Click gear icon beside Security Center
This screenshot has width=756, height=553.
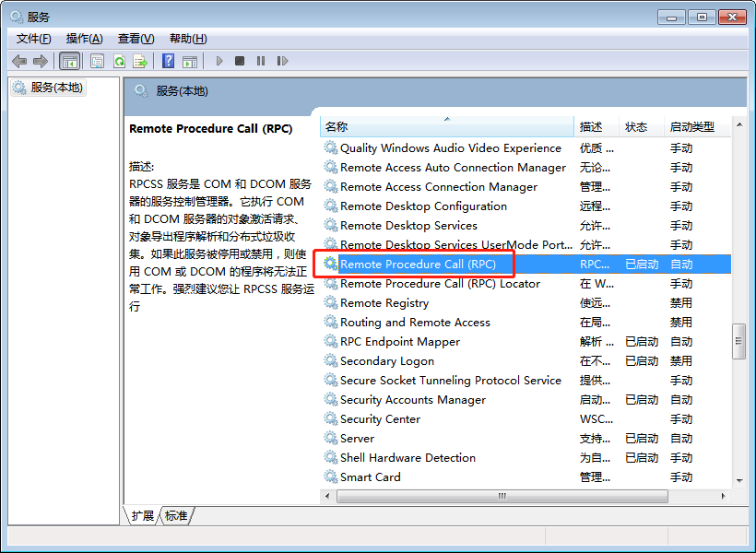click(x=330, y=418)
